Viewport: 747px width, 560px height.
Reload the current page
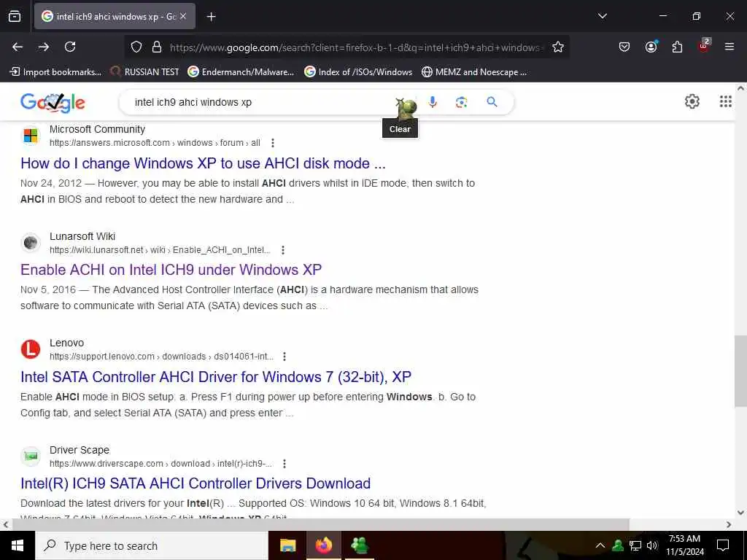(x=70, y=47)
